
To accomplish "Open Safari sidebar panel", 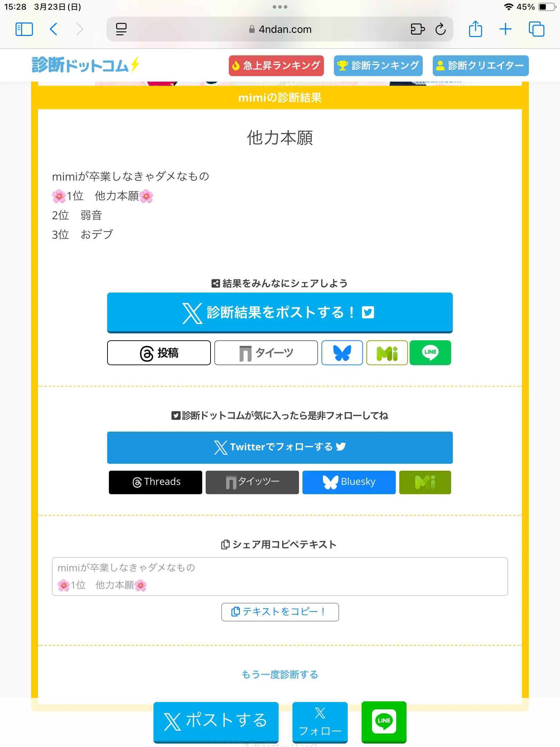I will click(24, 29).
